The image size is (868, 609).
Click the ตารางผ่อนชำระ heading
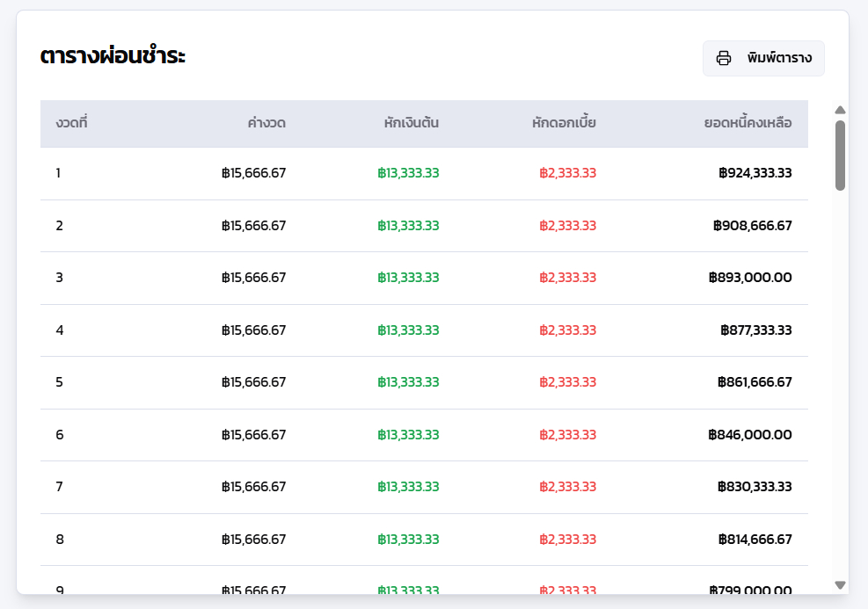(113, 56)
